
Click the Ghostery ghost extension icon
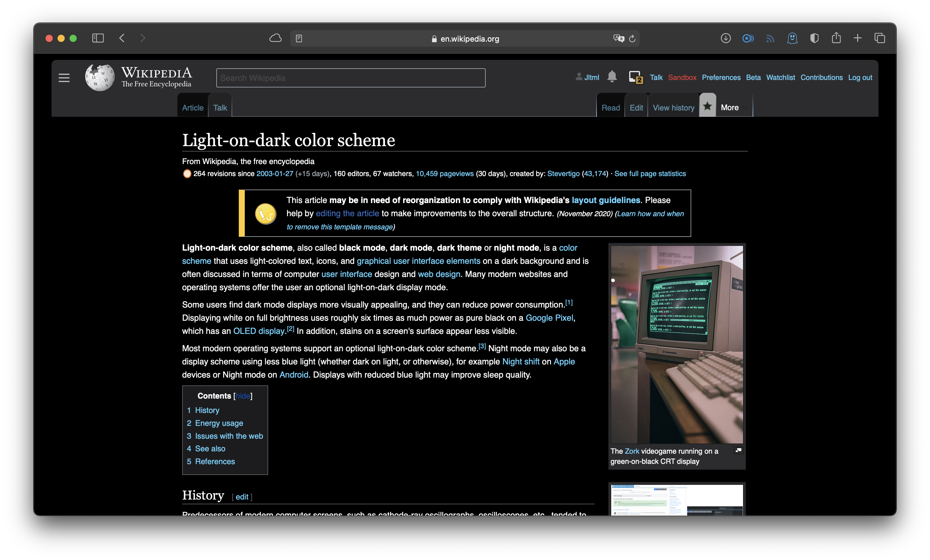(792, 38)
